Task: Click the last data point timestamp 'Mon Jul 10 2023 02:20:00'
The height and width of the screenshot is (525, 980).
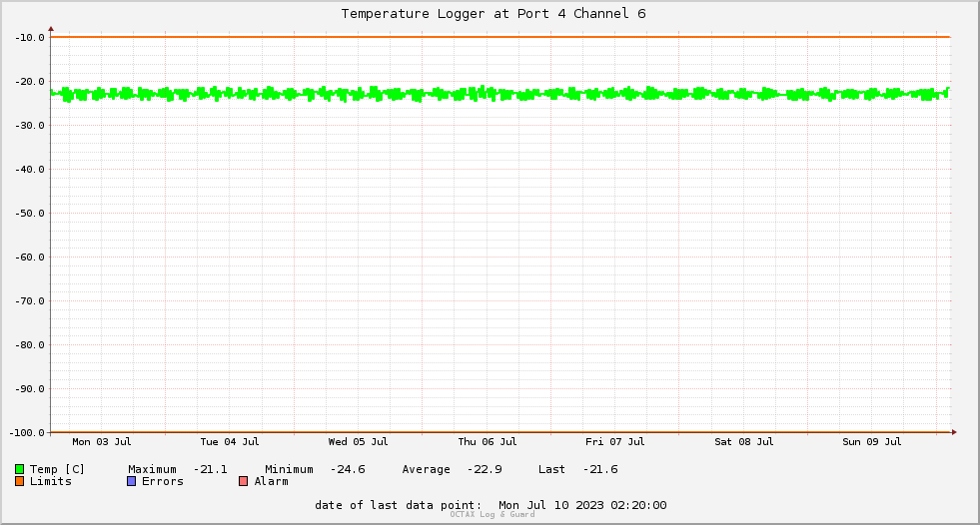Action: [x=582, y=505]
